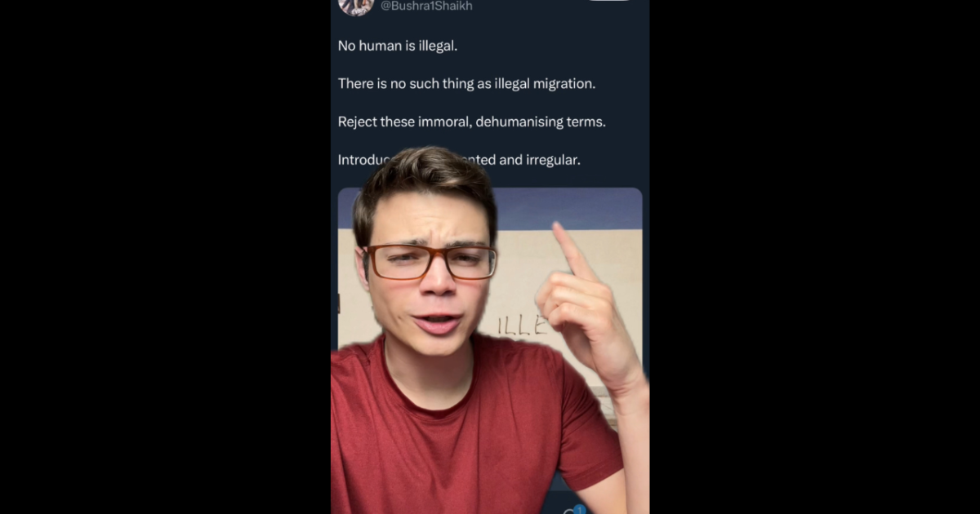Click the black letterbox area left of the video

(165, 257)
